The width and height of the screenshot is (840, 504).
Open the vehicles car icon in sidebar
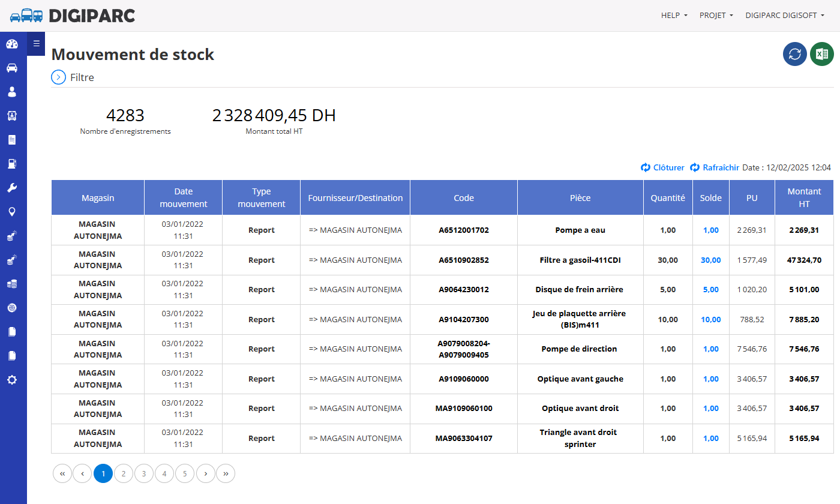[x=12, y=68]
